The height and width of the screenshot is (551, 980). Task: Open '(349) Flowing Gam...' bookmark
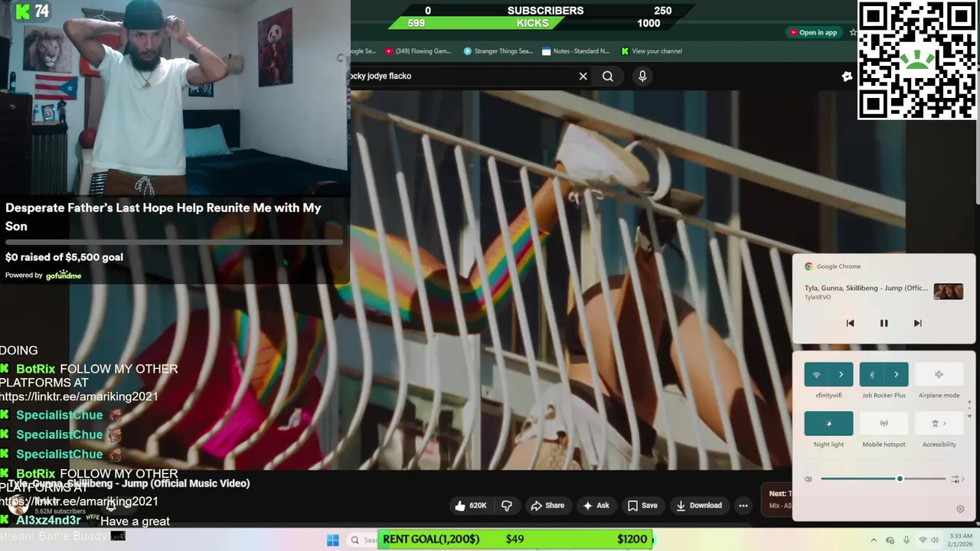click(x=419, y=51)
